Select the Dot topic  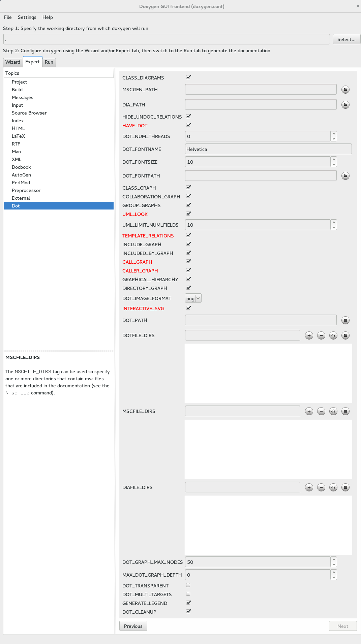point(59,206)
